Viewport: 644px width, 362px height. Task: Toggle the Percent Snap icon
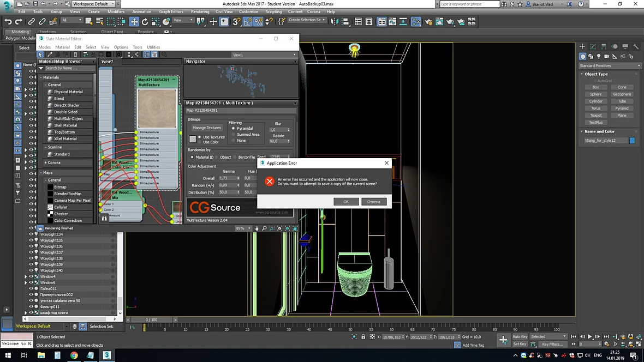(258, 21)
